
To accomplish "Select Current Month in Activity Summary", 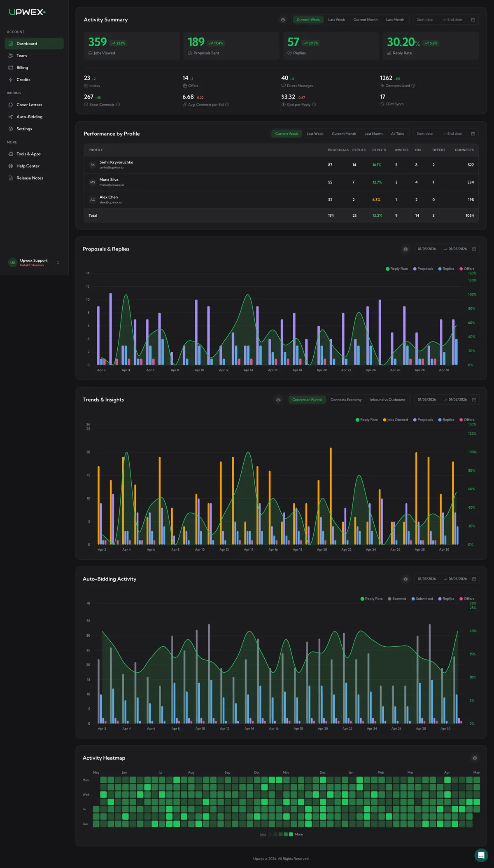I will pos(365,19).
